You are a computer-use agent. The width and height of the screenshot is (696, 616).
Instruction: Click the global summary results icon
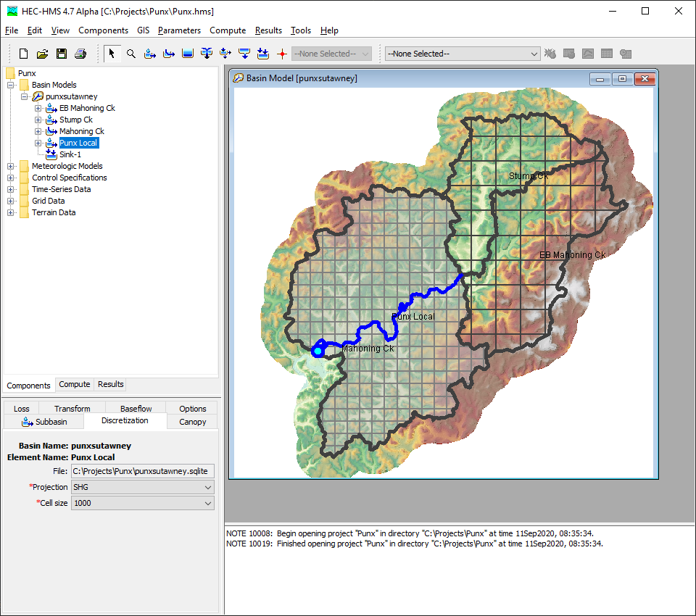click(x=569, y=54)
